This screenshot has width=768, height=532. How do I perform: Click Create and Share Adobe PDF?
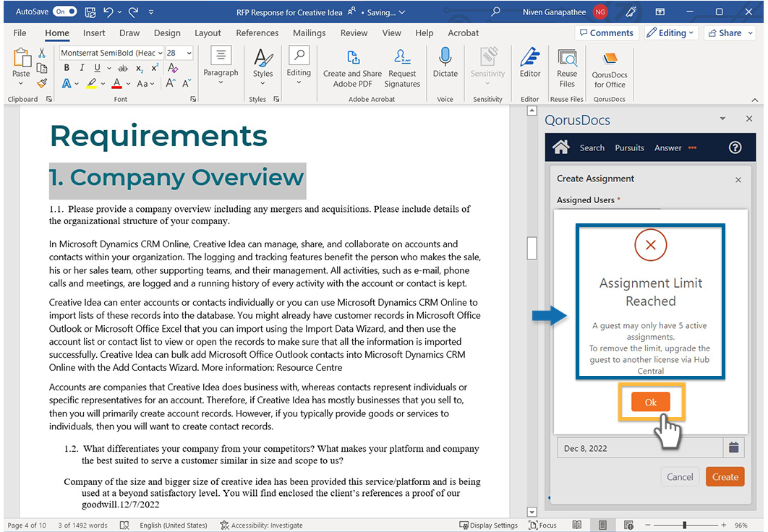point(353,69)
